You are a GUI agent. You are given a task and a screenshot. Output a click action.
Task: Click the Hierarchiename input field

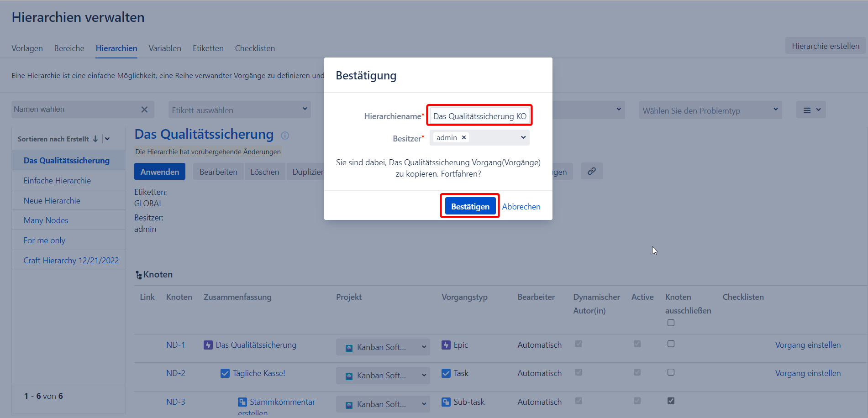[479, 116]
